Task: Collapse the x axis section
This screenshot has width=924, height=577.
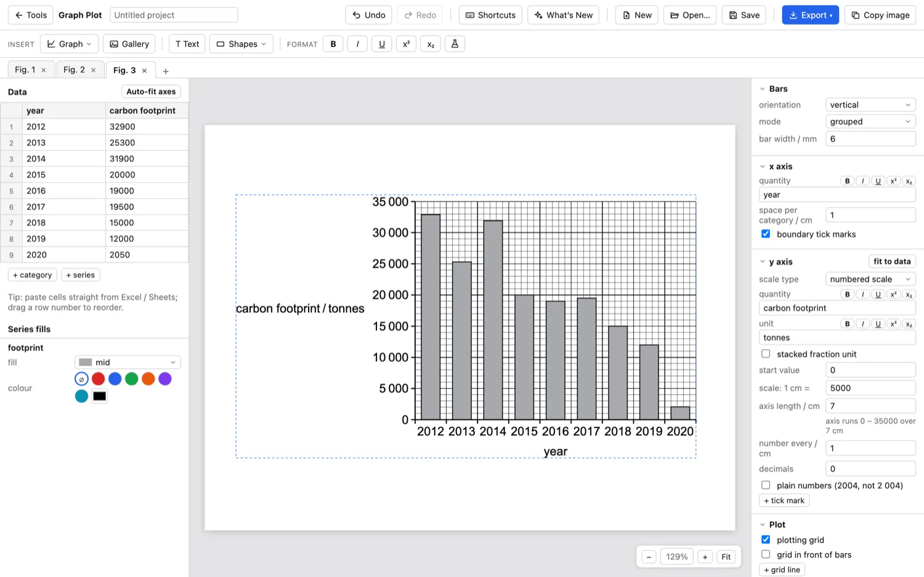Action: 763,166
